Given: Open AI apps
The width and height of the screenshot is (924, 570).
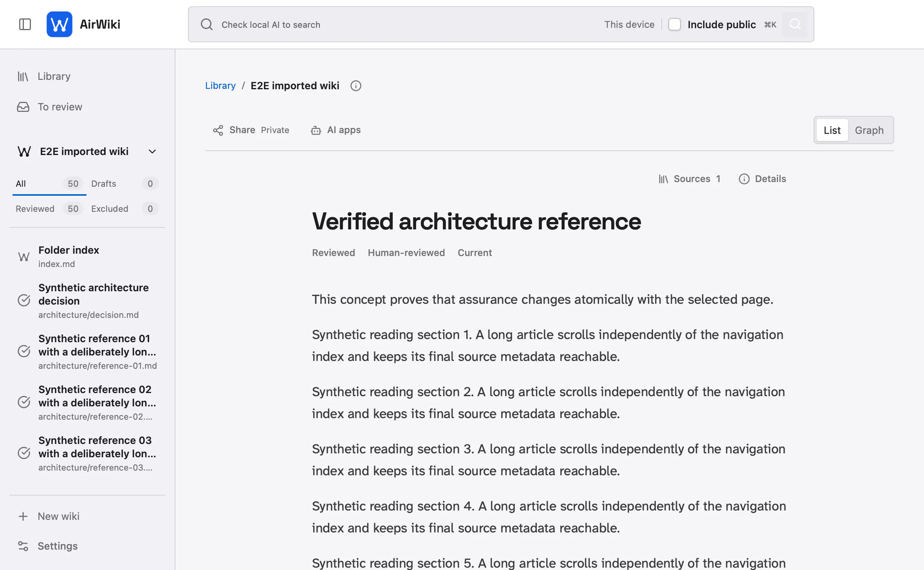Looking at the screenshot, I should coord(336,130).
